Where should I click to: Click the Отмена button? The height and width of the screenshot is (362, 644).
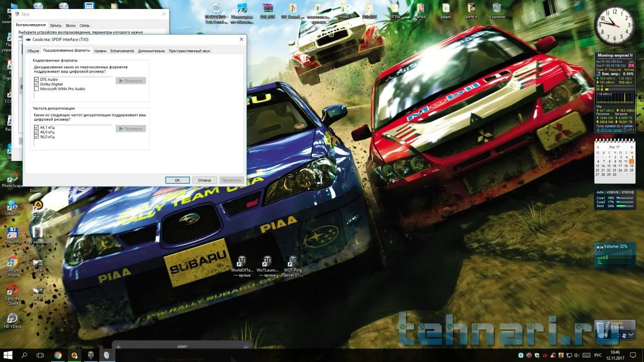point(204,180)
